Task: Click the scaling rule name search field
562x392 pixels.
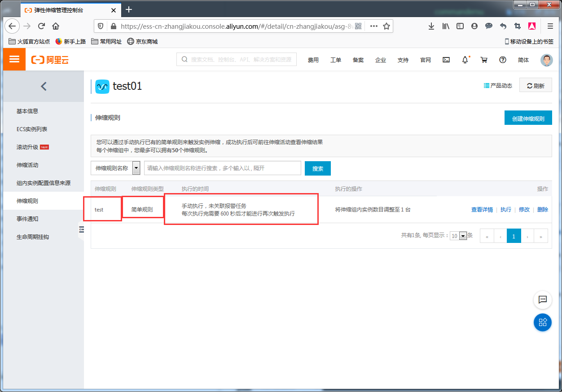Action: [x=222, y=168]
